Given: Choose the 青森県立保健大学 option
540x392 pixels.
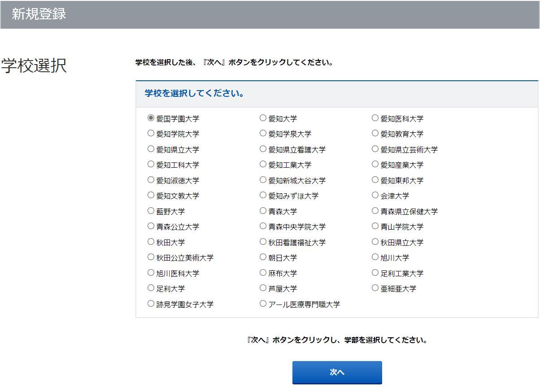Looking at the screenshot, I should 375,211.
